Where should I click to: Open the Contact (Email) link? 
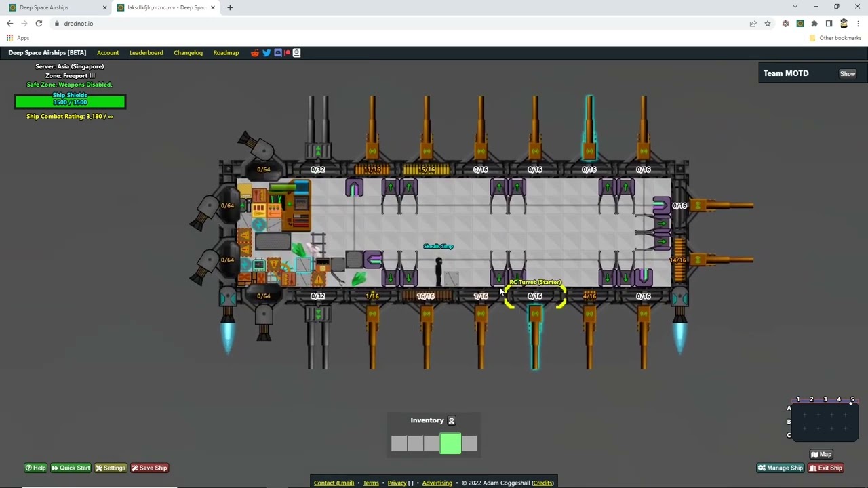coord(334,483)
